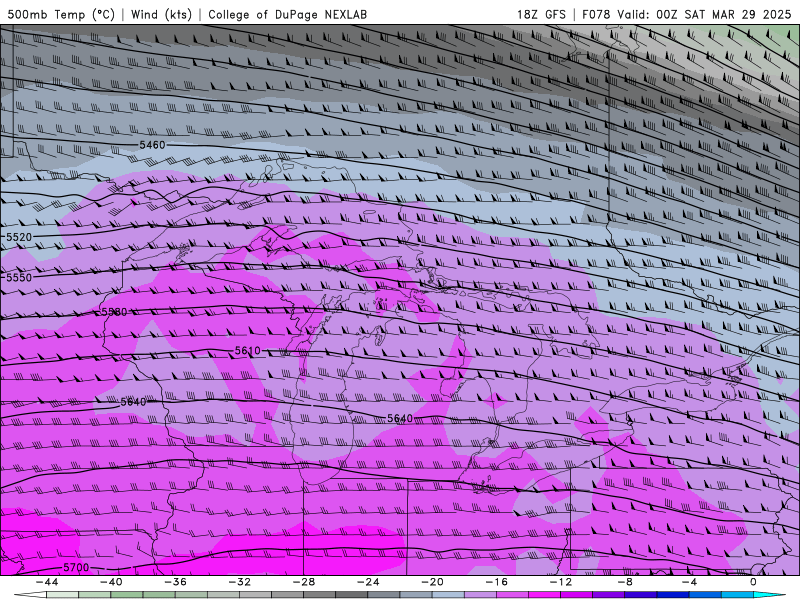800x600 pixels.
Task: Select the 5460 height contour label
Action: [152, 145]
